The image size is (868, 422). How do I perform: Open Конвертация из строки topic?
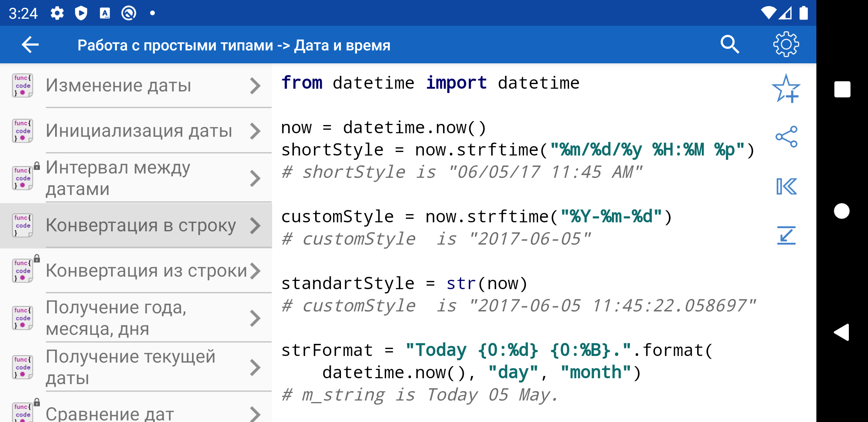136,271
